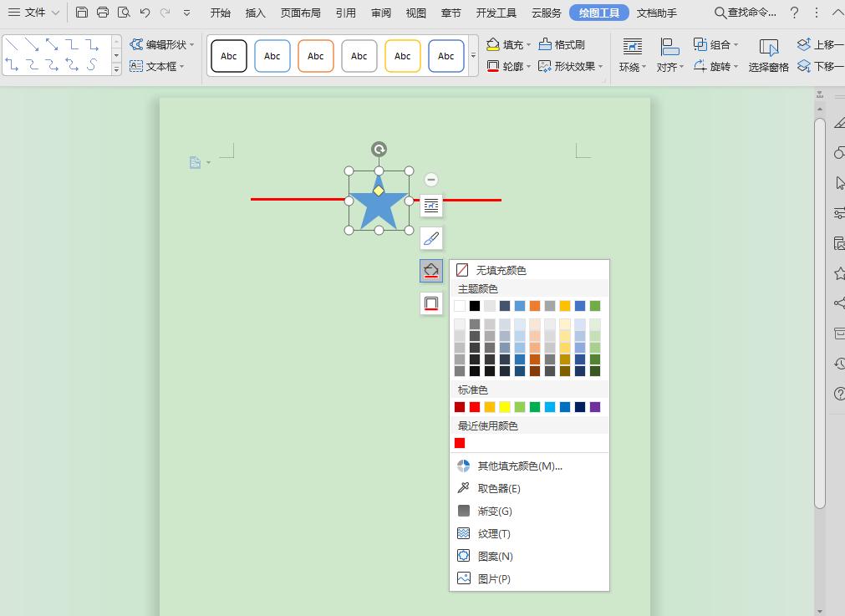845x616 pixels.
Task: Click the save icon in the quick access toolbar
Action: point(81,13)
